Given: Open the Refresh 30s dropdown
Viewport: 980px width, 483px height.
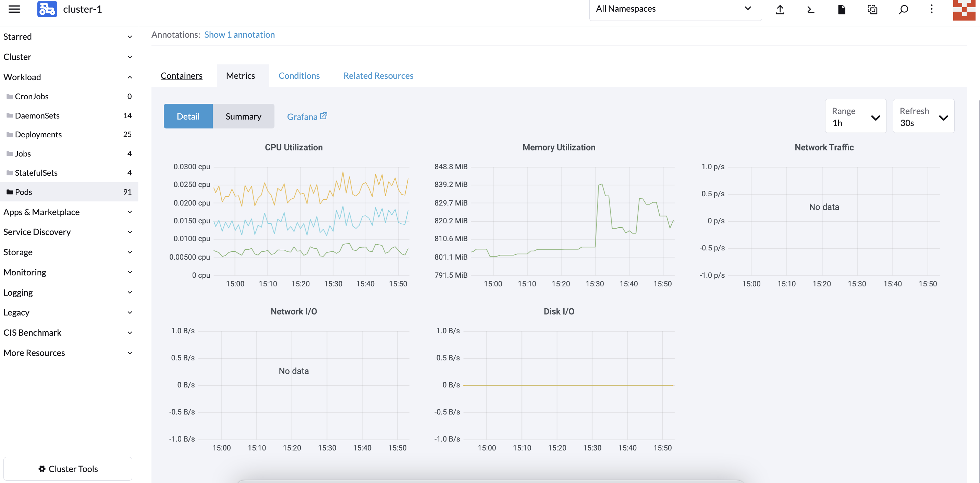Looking at the screenshot, I should [923, 116].
